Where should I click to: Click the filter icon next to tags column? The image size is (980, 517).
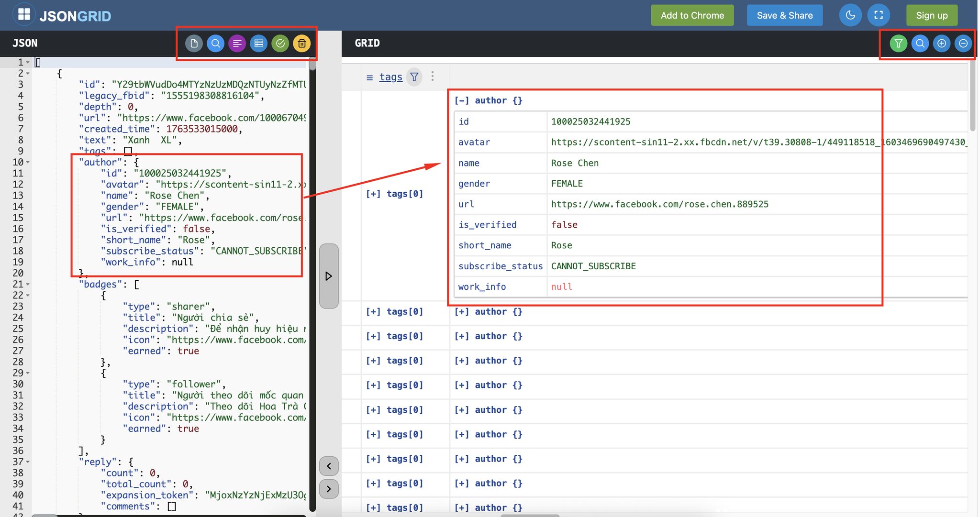pyautogui.click(x=414, y=77)
